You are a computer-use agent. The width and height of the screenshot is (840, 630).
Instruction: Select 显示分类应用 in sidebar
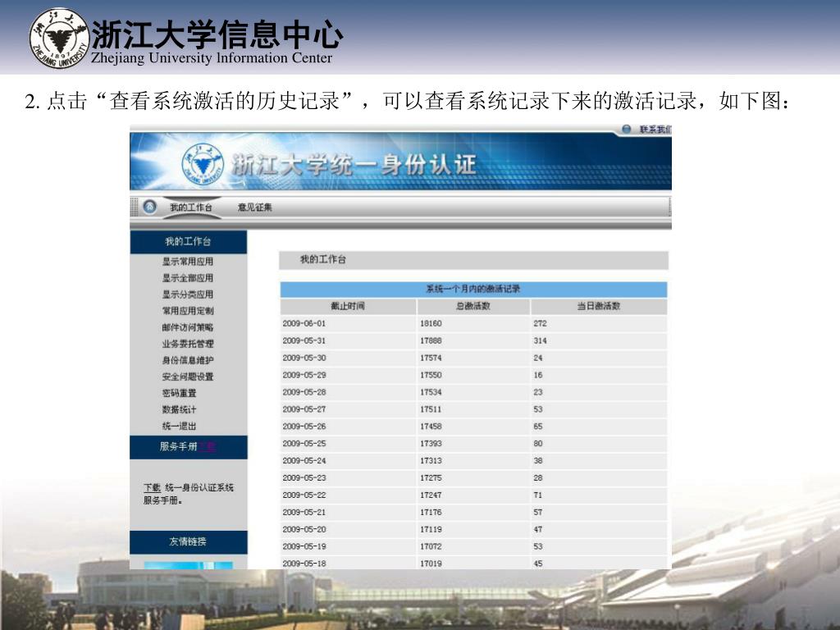click(x=188, y=294)
